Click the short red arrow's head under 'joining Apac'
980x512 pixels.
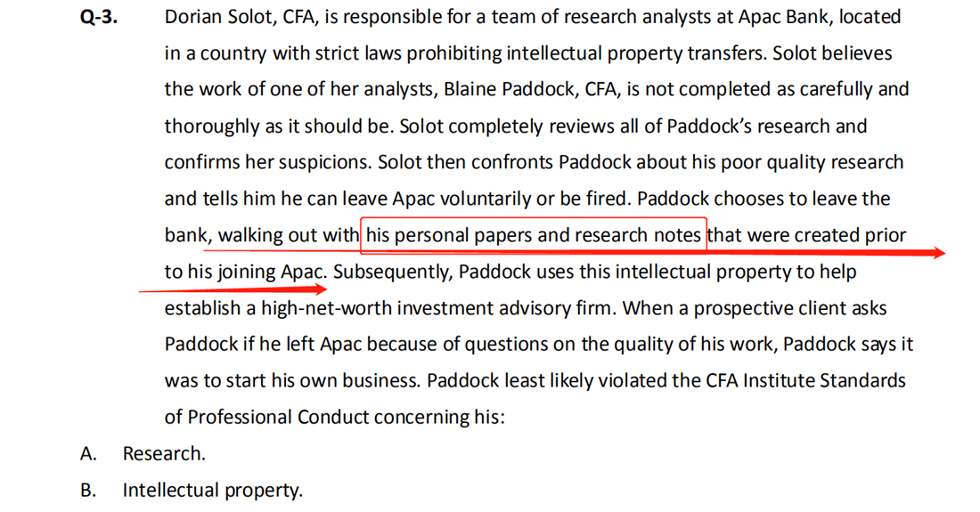318,289
